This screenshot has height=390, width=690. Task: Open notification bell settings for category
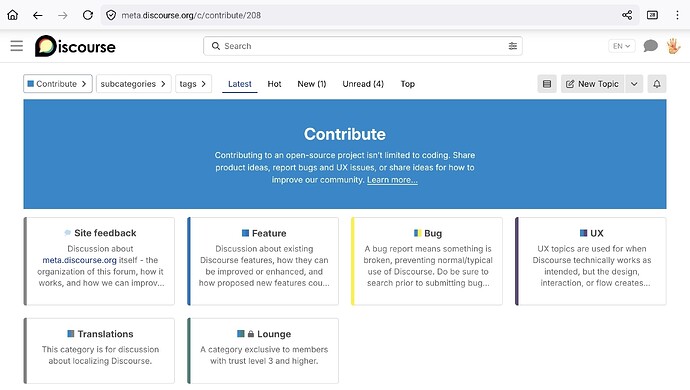(657, 84)
